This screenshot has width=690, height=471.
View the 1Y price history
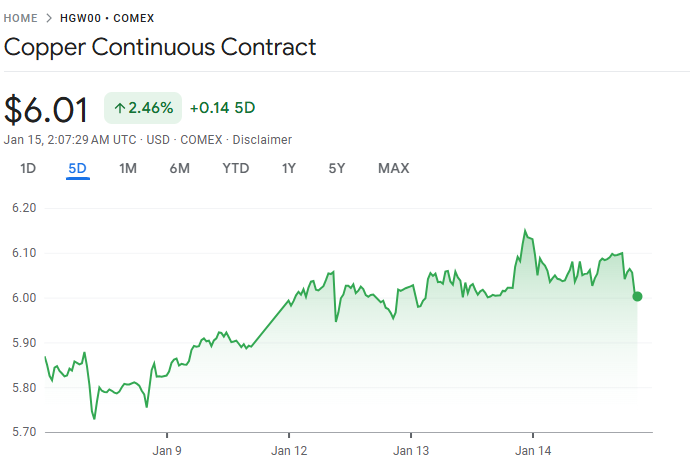(x=289, y=168)
